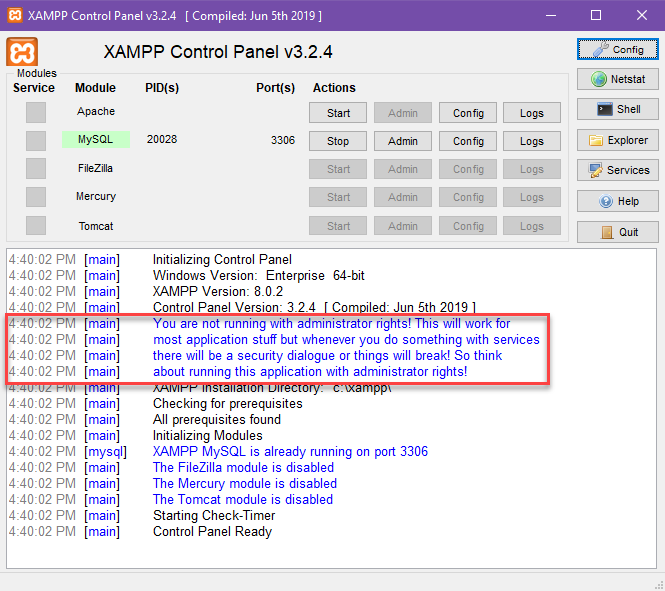The width and height of the screenshot is (665, 591).
Task: Click the disabled Apache Admin button
Action: (x=403, y=113)
